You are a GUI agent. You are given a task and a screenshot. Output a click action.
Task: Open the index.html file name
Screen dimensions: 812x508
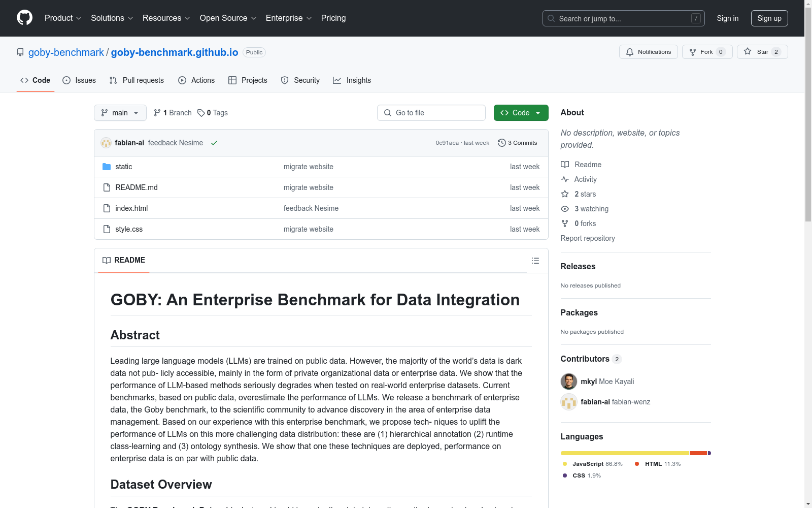point(131,208)
